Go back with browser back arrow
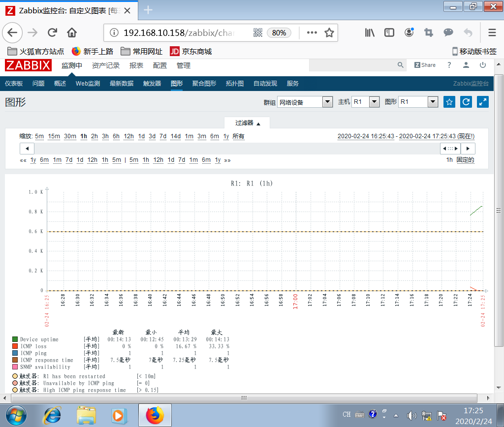504x427 pixels. pos(12,32)
